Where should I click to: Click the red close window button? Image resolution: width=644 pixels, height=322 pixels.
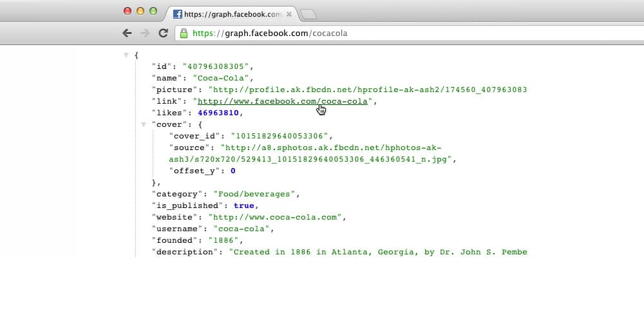pos(128,11)
